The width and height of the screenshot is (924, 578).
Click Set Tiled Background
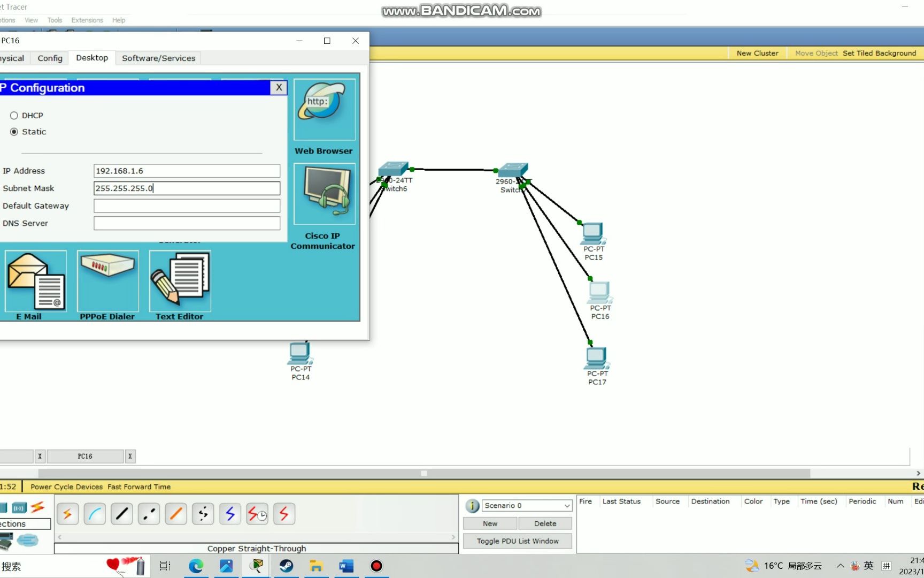pyautogui.click(x=880, y=53)
